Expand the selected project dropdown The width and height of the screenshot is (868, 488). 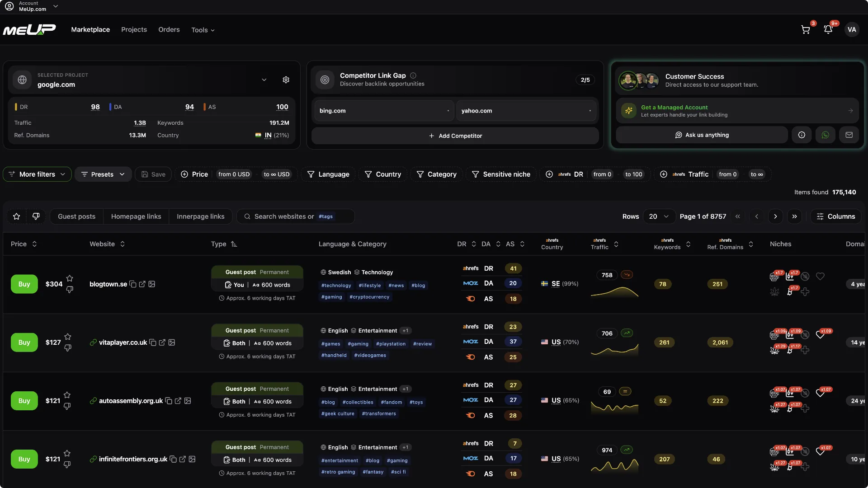pyautogui.click(x=264, y=80)
